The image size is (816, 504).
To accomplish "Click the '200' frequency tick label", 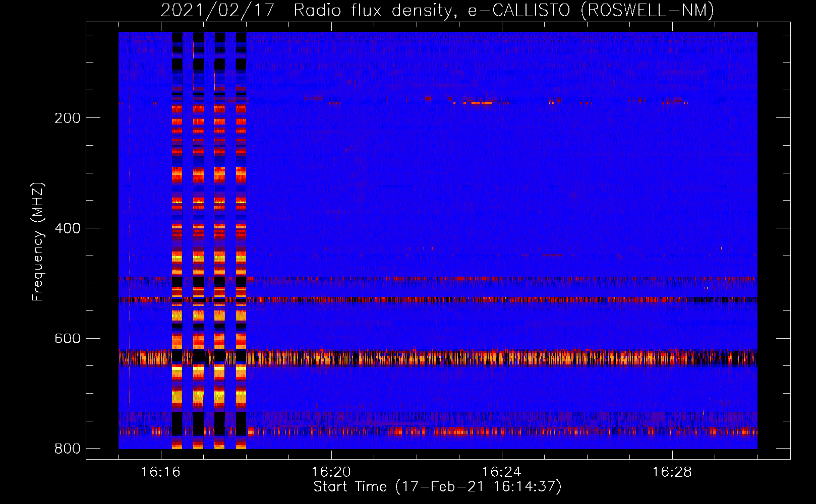I will tap(68, 118).
